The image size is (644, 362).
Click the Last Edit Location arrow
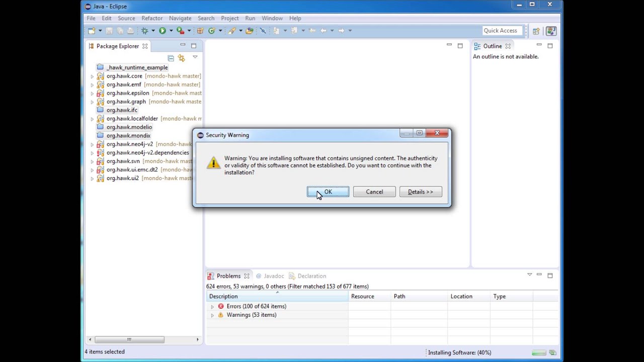312,31
